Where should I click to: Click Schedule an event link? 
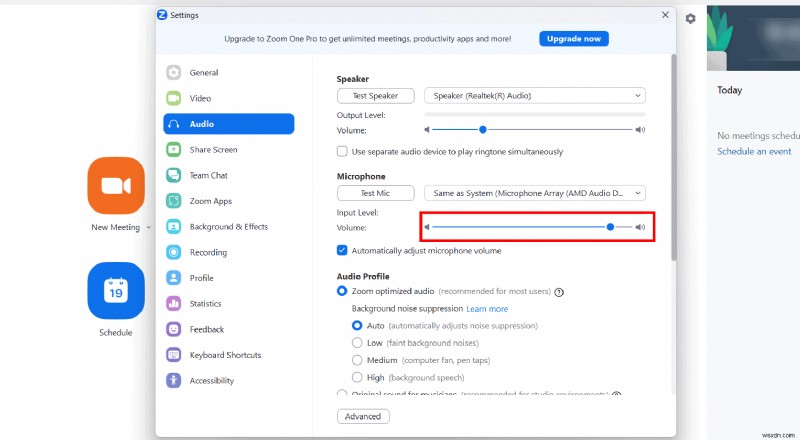(x=754, y=152)
